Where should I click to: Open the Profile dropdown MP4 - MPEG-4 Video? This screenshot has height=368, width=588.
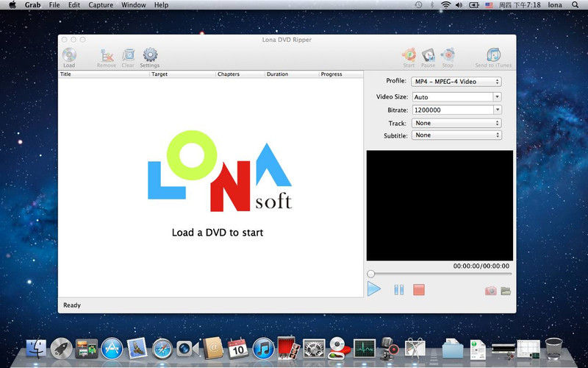pyautogui.click(x=456, y=82)
